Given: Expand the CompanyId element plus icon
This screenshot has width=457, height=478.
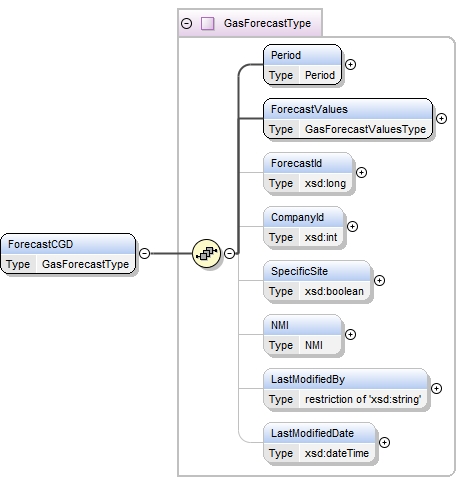Looking at the screenshot, I should pyautogui.click(x=352, y=226).
